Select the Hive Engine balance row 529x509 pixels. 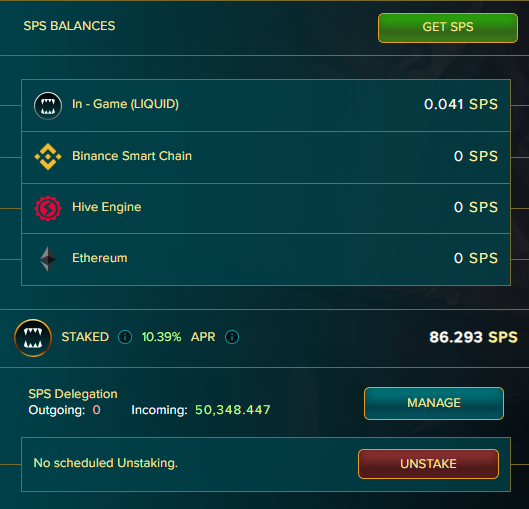pos(266,208)
